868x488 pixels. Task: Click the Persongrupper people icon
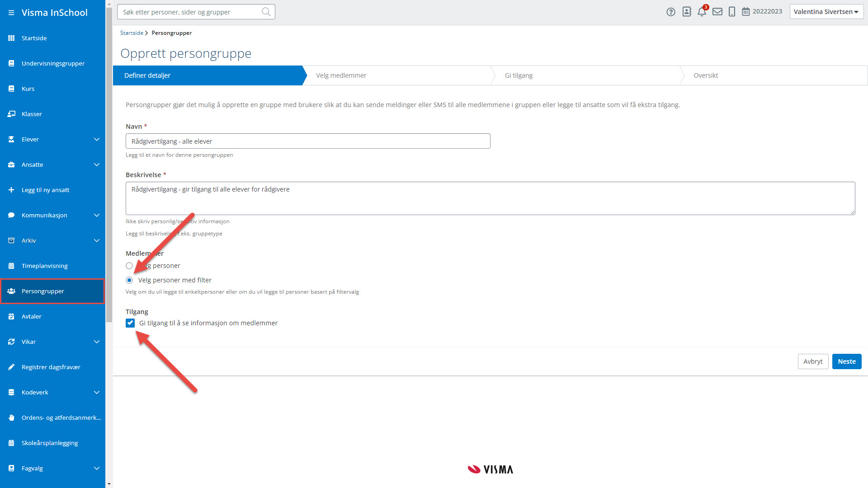pyautogui.click(x=11, y=291)
